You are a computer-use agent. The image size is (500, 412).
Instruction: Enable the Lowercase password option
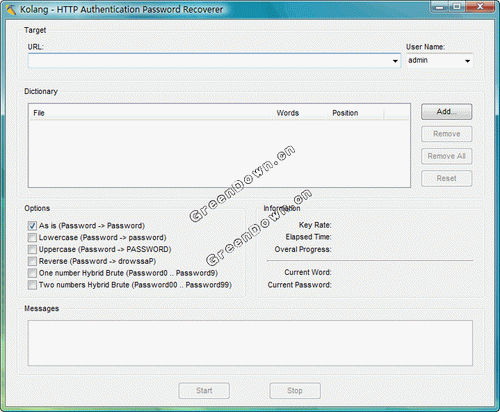32,238
